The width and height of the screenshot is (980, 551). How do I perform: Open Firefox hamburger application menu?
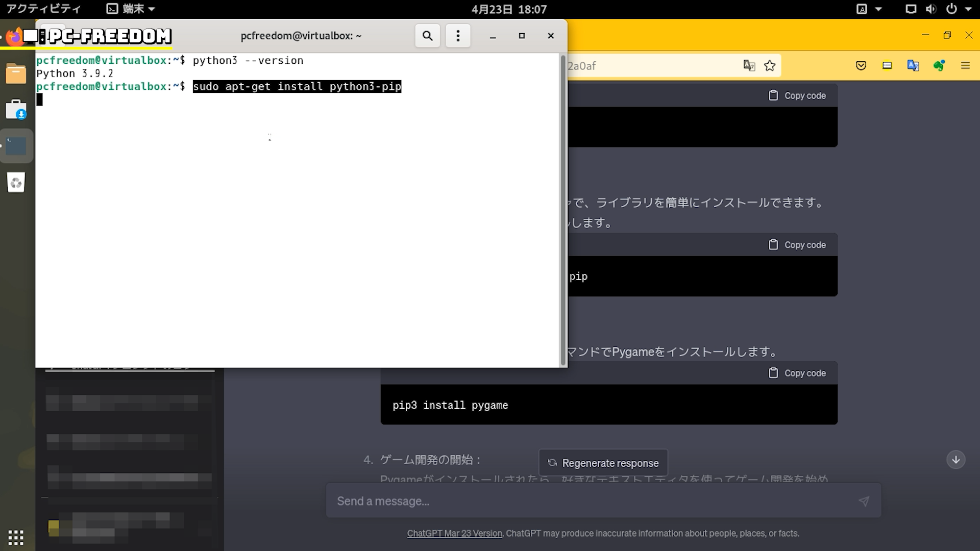pos(965,65)
